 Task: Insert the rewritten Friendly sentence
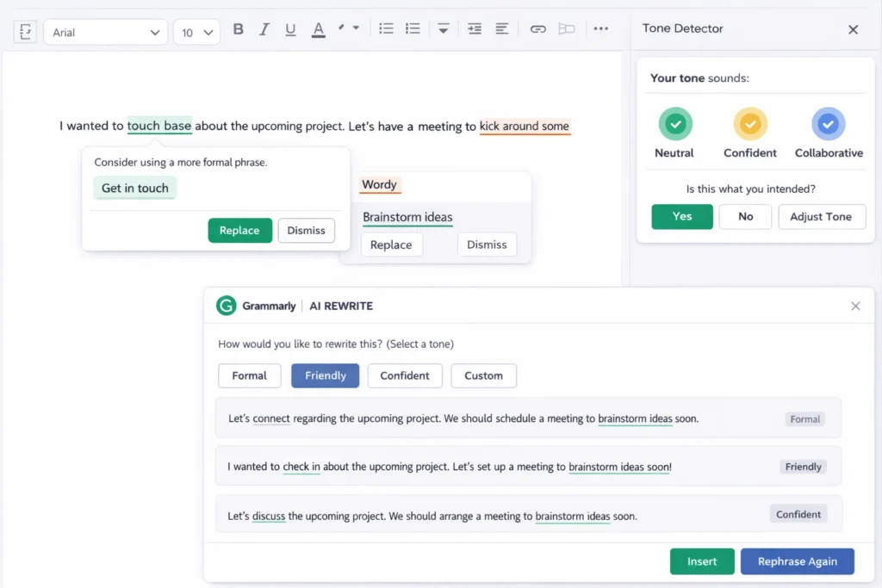coord(702,561)
